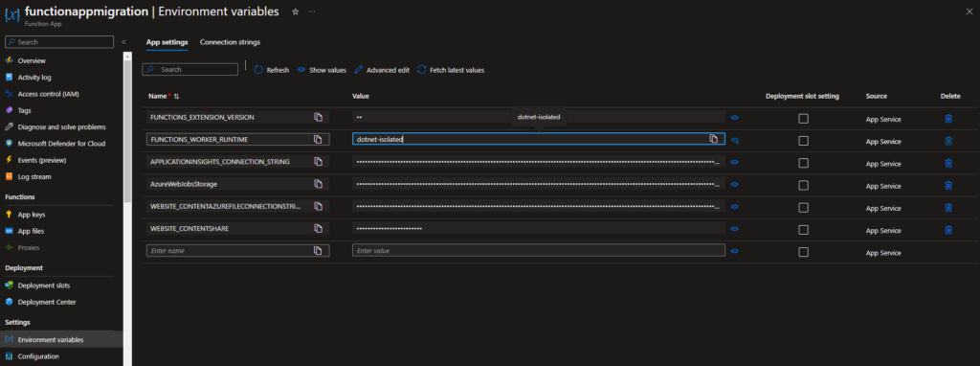Check slot setting for APPLICATIONINSIGHTS_CONNECTION_STRING
The image size is (980, 366).
[x=803, y=163]
